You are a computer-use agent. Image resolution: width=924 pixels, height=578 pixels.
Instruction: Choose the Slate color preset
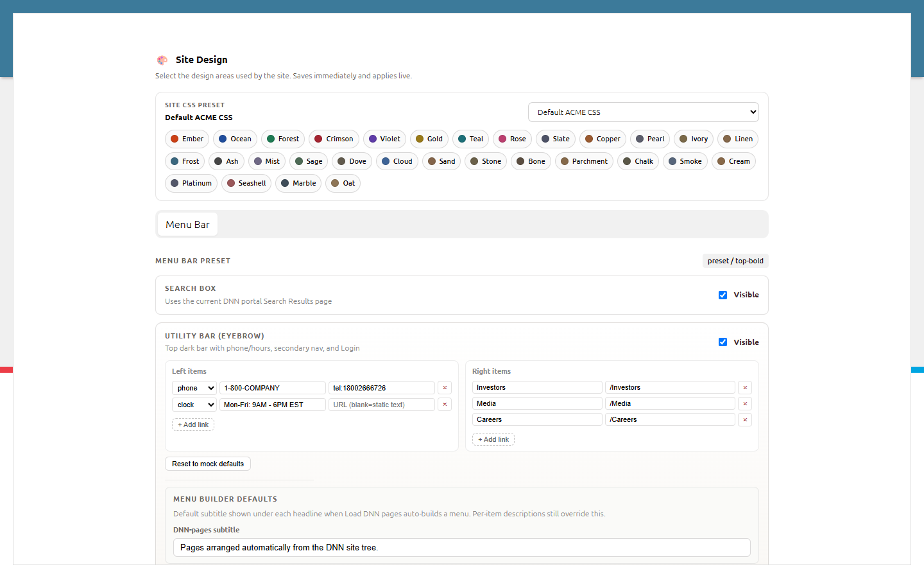pos(556,139)
